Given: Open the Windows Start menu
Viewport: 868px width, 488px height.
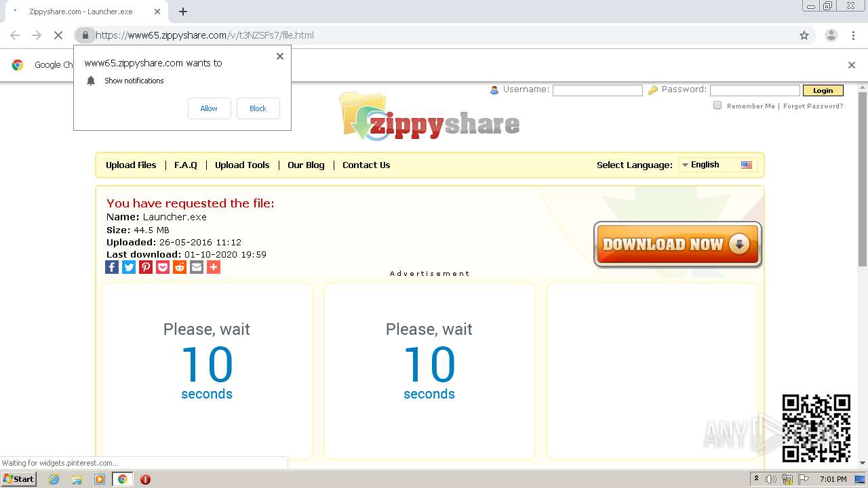Looking at the screenshot, I should pos(18,479).
